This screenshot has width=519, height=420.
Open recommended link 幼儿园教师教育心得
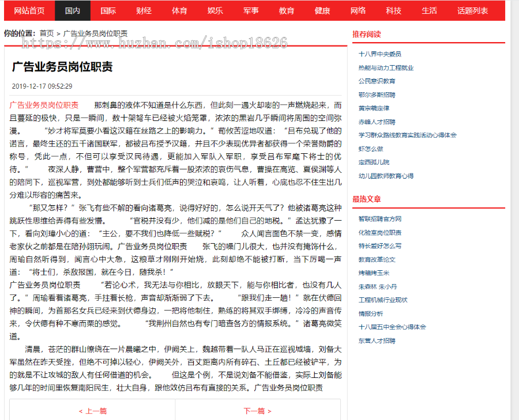pos(386,176)
